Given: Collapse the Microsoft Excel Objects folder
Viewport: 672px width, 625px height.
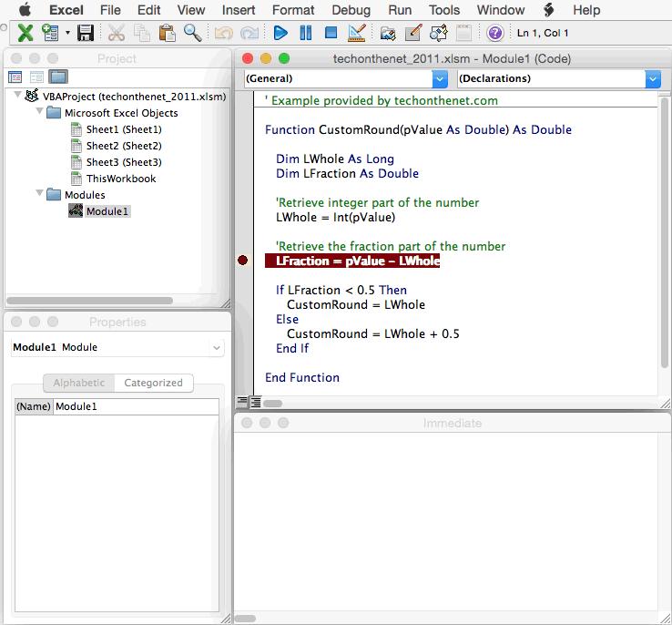Looking at the screenshot, I should click(x=40, y=113).
